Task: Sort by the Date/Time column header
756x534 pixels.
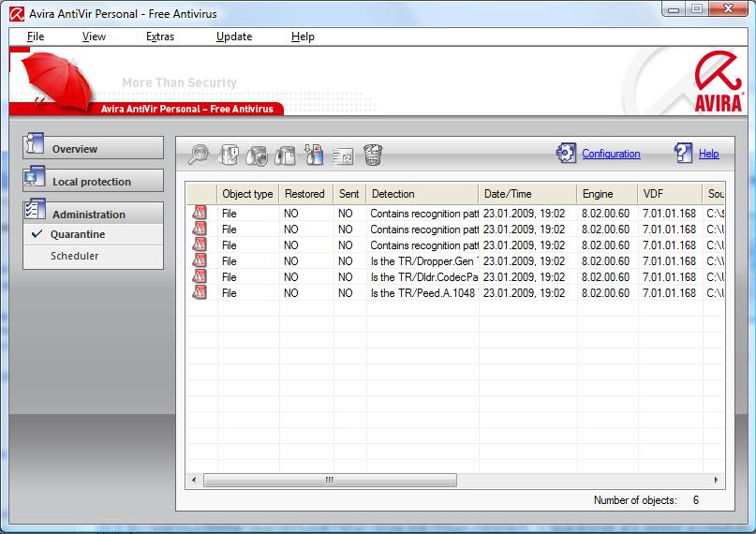Action: 527,194
